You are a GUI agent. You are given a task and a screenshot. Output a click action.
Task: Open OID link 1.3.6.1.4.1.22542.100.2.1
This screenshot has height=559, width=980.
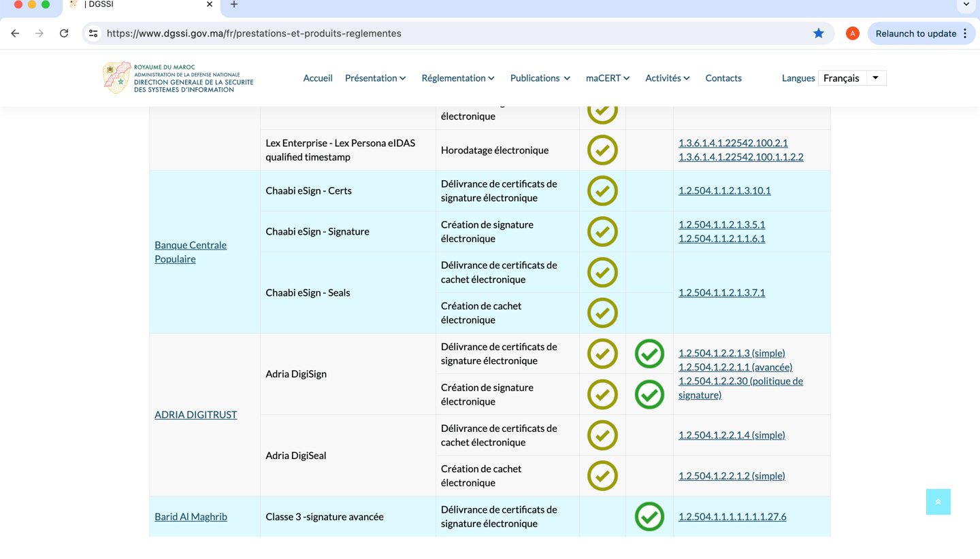(x=733, y=143)
